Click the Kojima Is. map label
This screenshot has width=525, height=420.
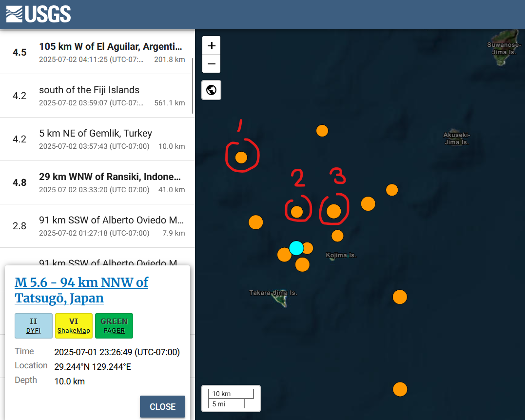(341, 255)
